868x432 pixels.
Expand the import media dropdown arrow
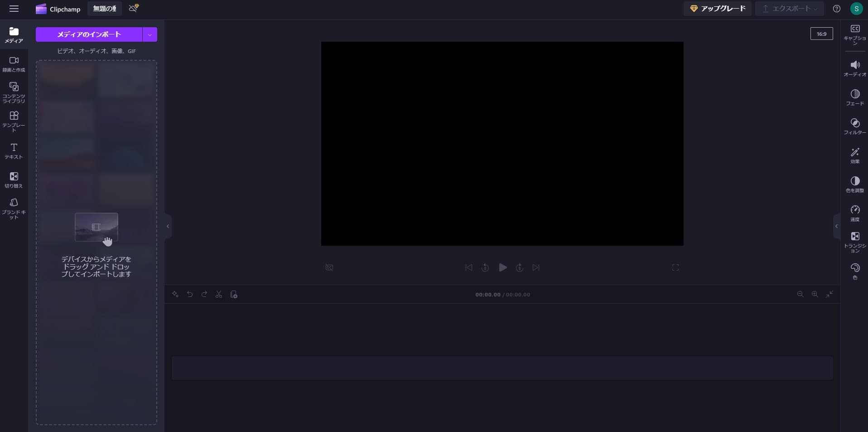(x=150, y=34)
